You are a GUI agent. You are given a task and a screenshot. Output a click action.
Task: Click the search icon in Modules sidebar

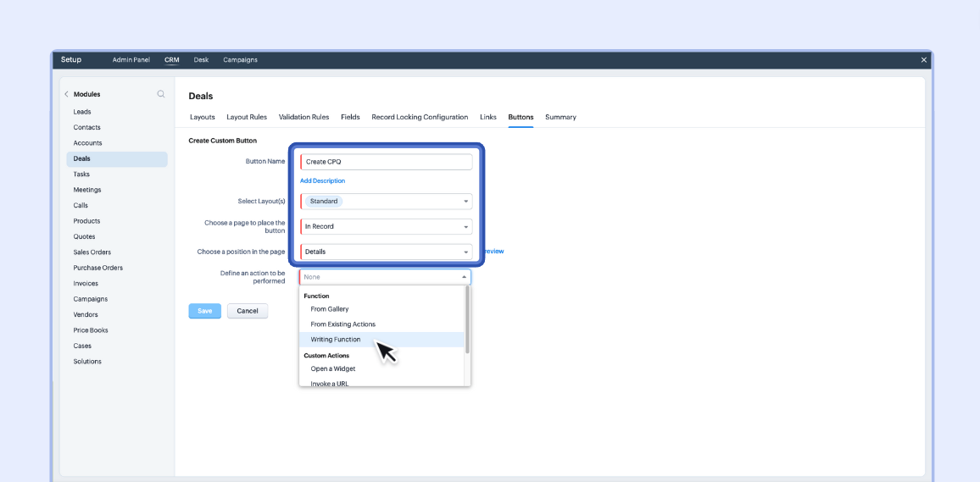(x=161, y=94)
